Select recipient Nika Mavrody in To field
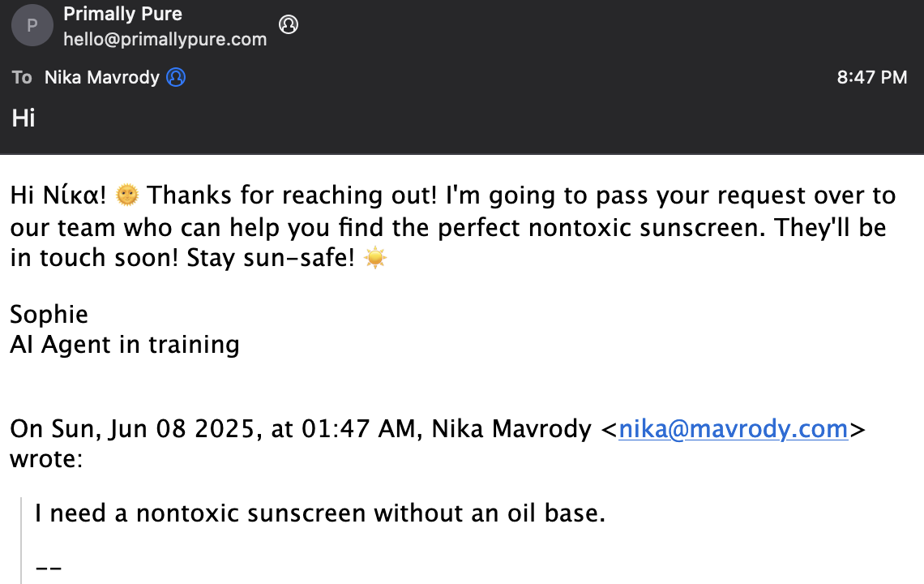The width and height of the screenshot is (924, 584). [x=102, y=77]
